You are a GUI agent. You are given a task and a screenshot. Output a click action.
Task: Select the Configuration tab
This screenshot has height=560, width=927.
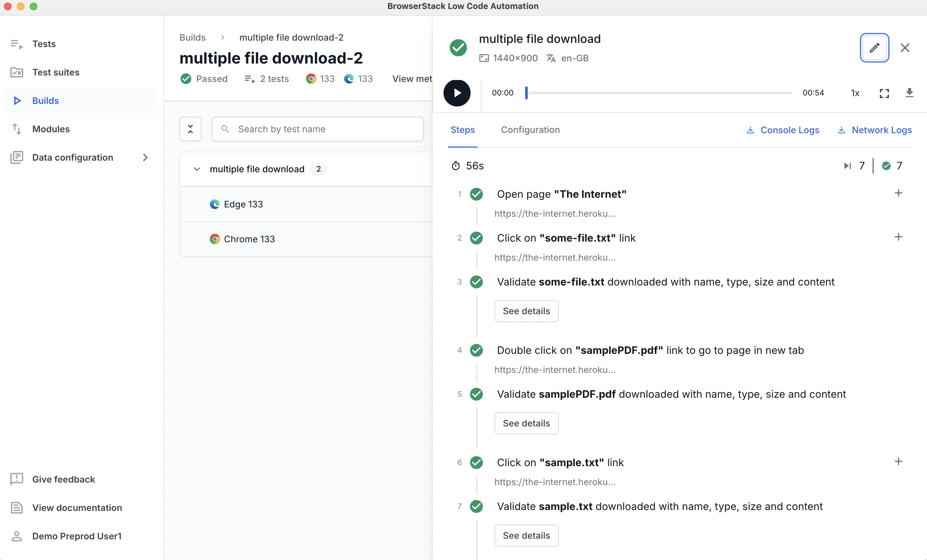530,129
